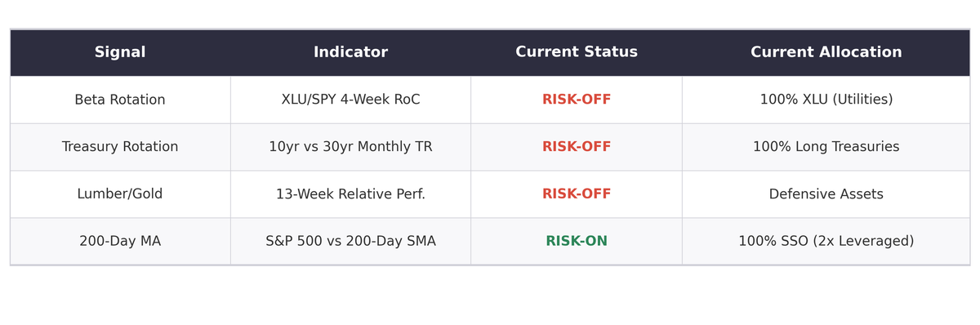Select the Current Status column header
The width and height of the screenshot is (980, 325).
(x=577, y=52)
